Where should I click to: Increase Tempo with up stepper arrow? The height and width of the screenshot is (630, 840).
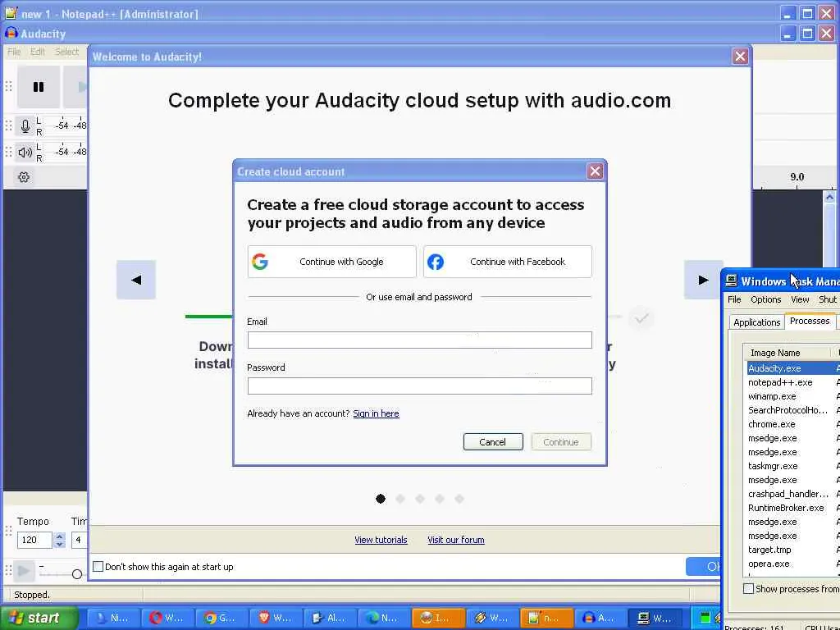[59, 536]
